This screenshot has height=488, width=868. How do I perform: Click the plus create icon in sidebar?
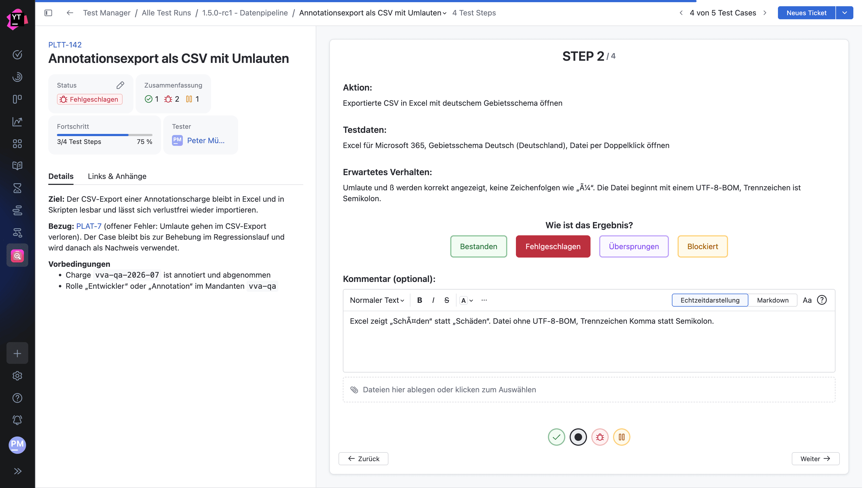click(x=17, y=353)
